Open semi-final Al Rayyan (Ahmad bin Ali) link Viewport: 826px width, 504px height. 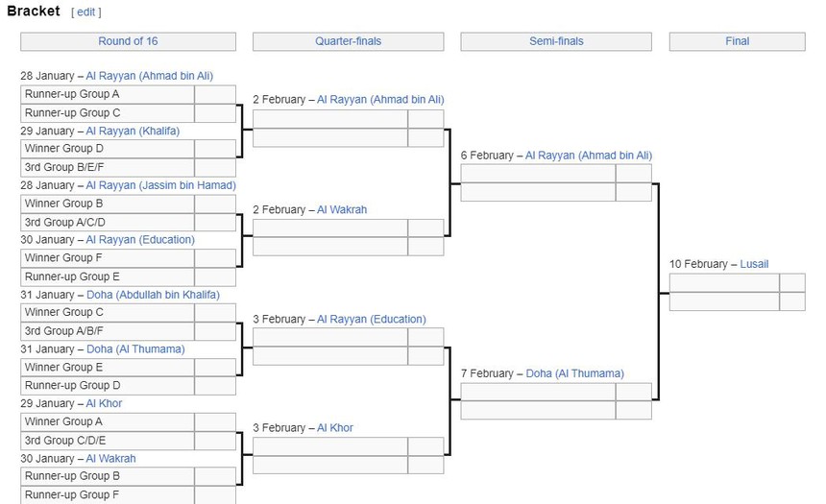[x=588, y=156]
